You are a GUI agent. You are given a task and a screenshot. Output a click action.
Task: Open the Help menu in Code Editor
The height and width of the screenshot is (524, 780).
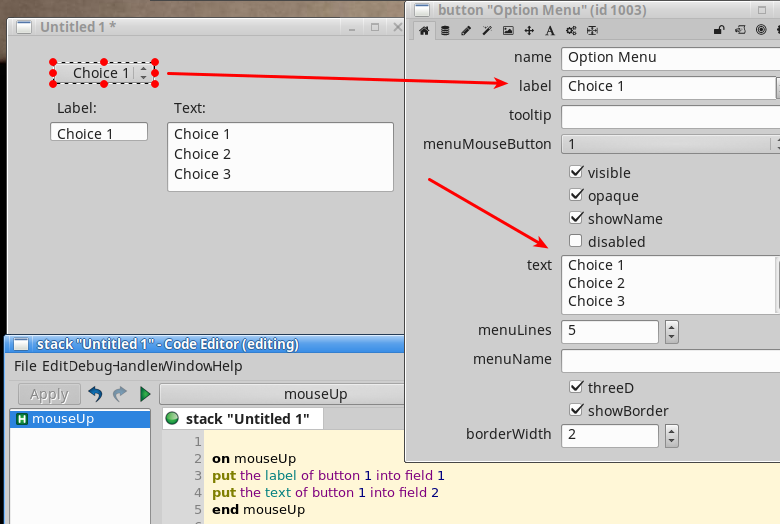click(226, 366)
